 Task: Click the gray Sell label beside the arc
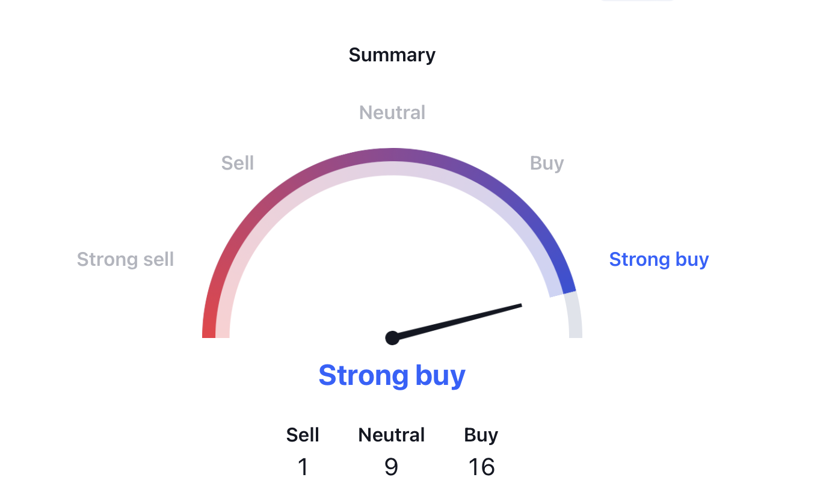pyautogui.click(x=238, y=163)
